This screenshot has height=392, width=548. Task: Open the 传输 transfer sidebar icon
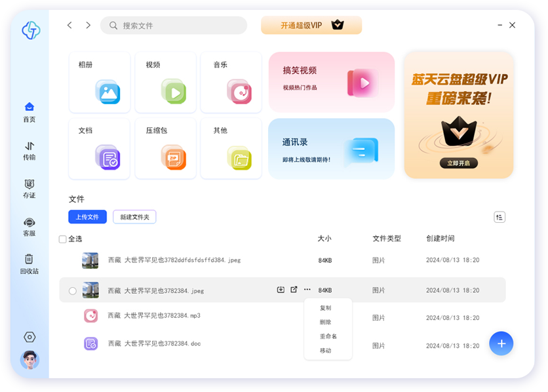point(29,150)
